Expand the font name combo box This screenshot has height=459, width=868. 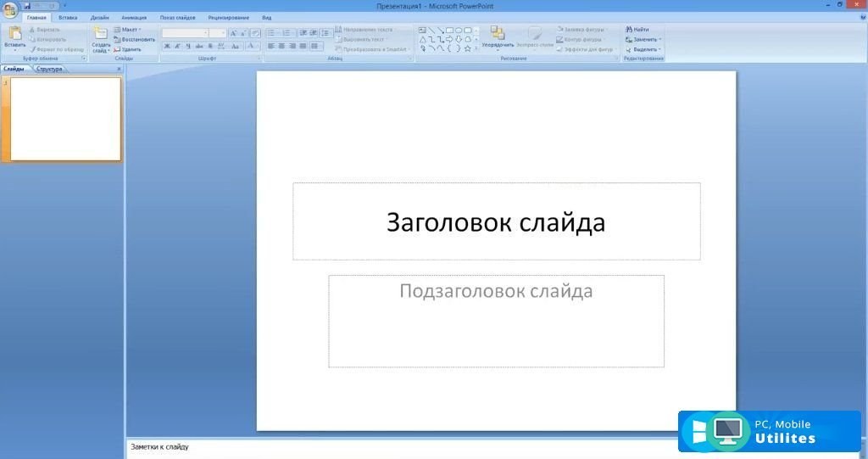point(205,33)
